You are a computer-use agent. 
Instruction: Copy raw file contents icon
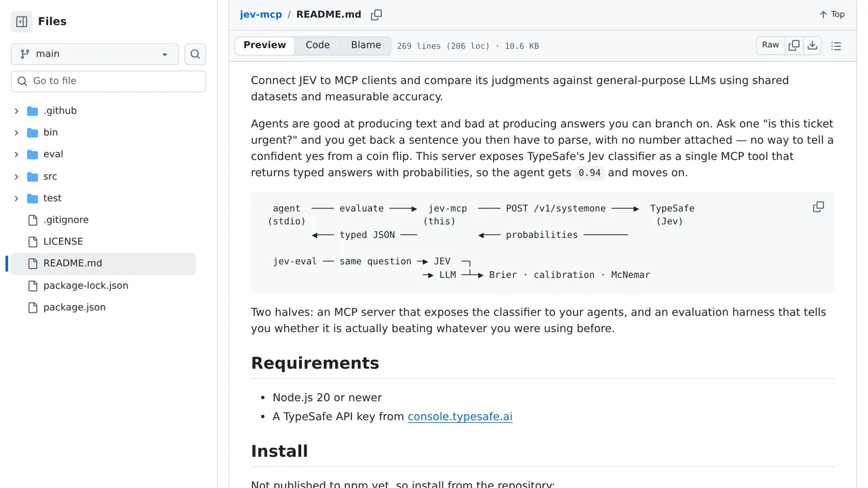click(x=794, y=45)
